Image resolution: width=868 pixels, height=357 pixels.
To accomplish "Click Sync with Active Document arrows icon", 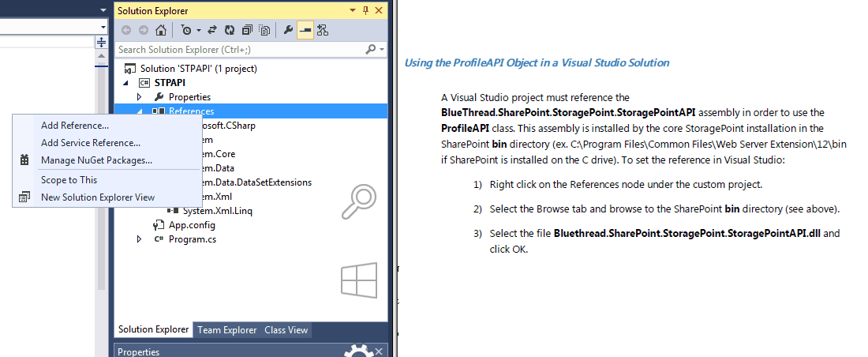I will (212, 30).
